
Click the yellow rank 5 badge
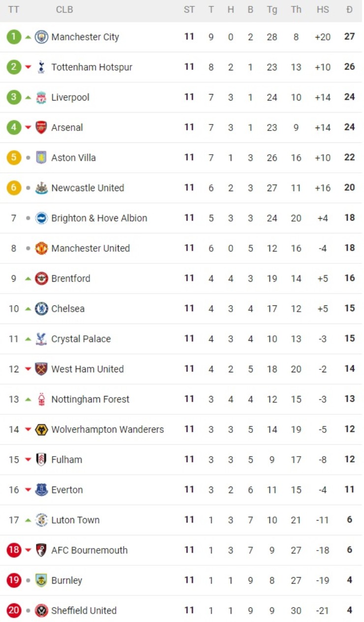click(x=14, y=158)
